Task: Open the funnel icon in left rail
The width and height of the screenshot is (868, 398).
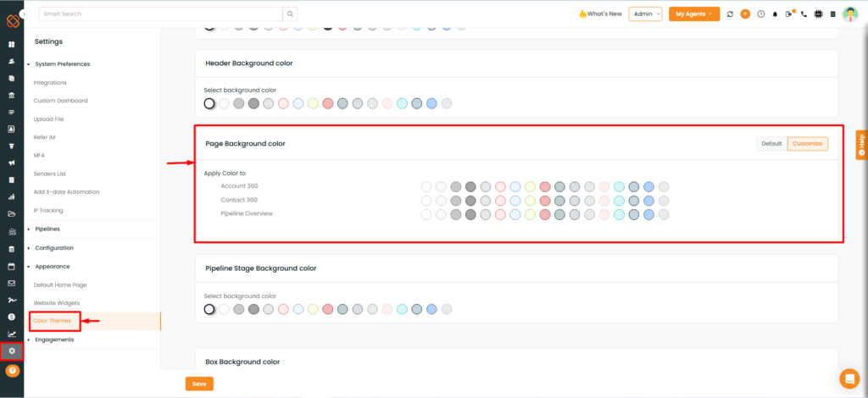Action: (12, 146)
